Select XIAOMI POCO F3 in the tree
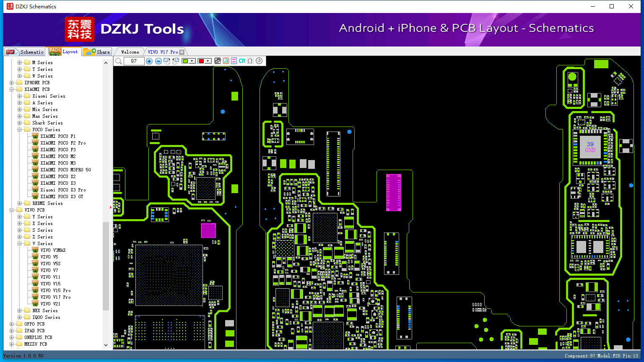The height and width of the screenshot is (362, 644). (58, 150)
